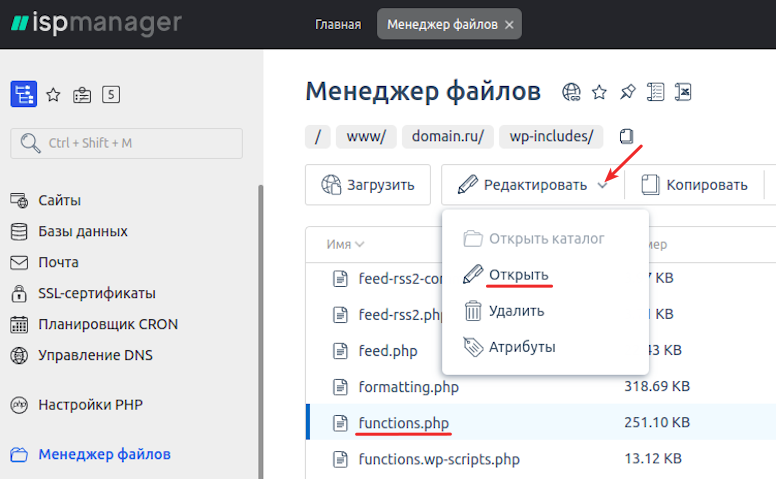Click the export spreadsheet icon beside the title
776x479 pixels.
[683, 92]
